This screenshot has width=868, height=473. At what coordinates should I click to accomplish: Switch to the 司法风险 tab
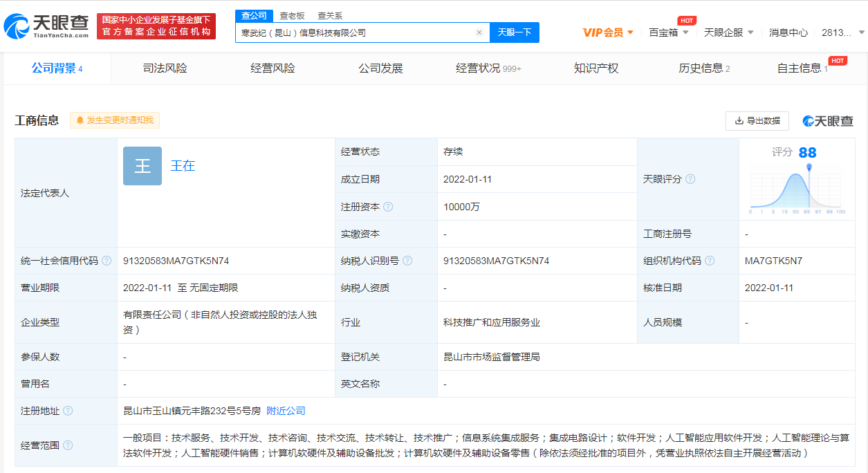(x=165, y=68)
